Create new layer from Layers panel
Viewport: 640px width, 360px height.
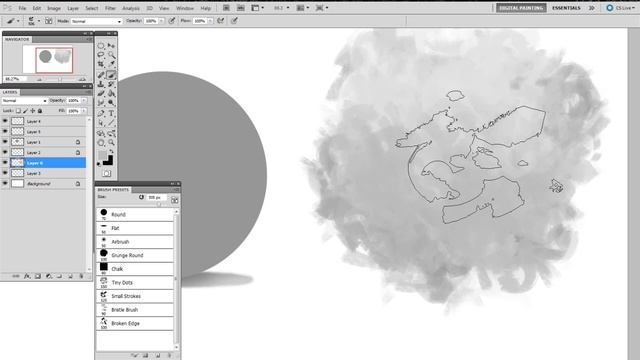click(70, 276)
